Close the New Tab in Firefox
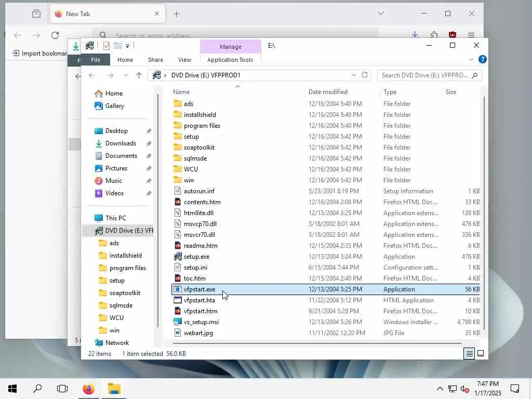Viewport: 532px width, 399px height. pyautogui.click(x=157, y=14)
